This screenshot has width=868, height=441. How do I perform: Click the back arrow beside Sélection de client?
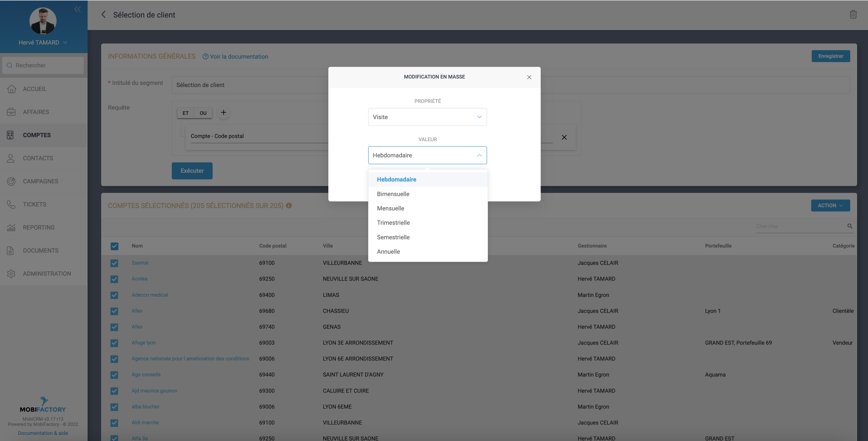[x=104, y=15]
